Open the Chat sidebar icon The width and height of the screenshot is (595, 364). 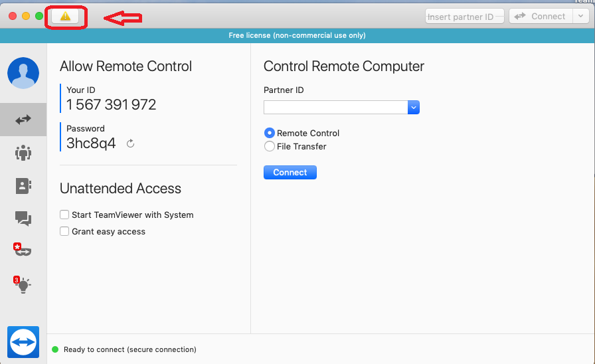(23, 218)
